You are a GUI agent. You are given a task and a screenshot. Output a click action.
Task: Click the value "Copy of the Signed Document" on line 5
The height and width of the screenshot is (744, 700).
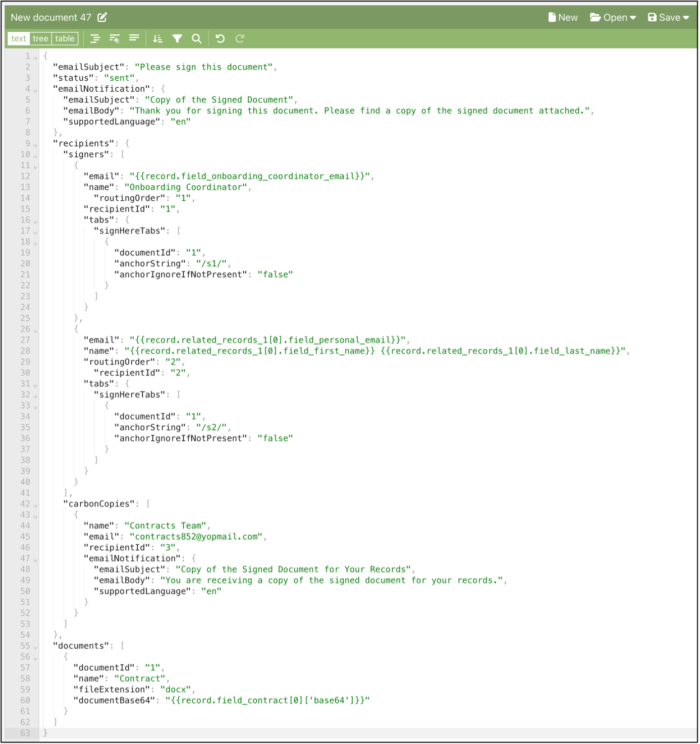point(219,100)
